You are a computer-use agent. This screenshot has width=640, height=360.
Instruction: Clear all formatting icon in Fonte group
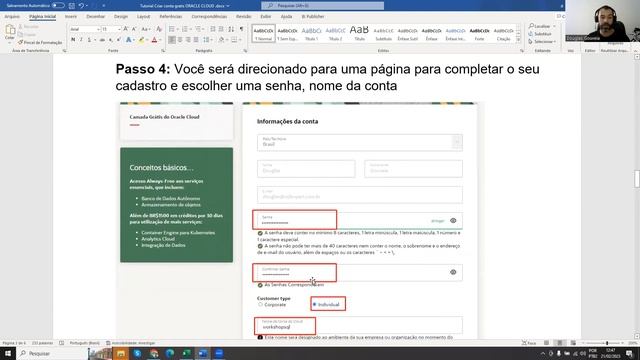click(159, 29)
